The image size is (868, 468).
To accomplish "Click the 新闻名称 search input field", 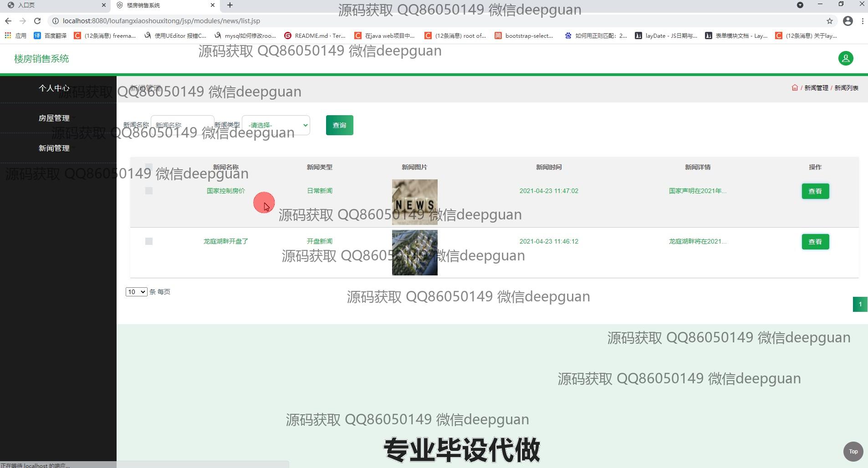I will click(182, 125).
